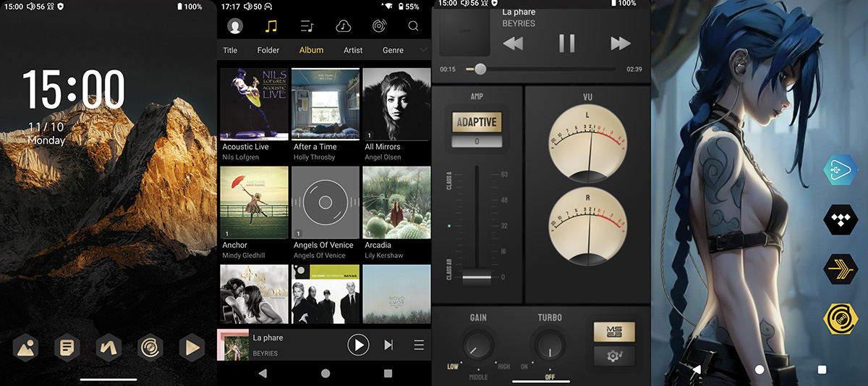Expand the La phare mini player bar
The image size is (868, 386).
click(289, 345)
